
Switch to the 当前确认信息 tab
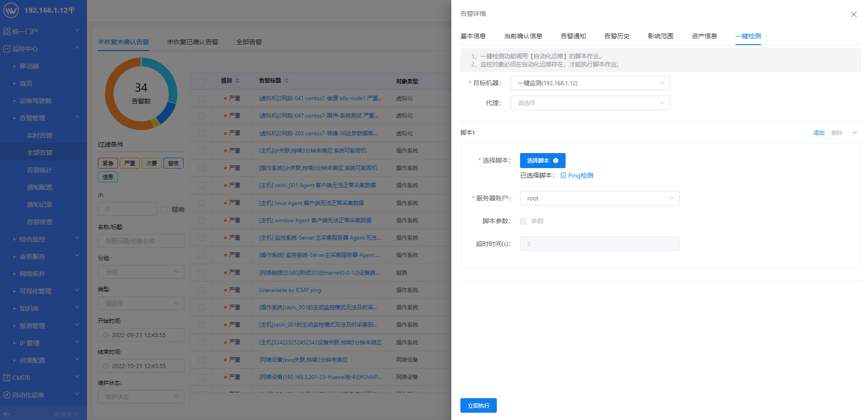pyautogui.click(x=523, y=36)
